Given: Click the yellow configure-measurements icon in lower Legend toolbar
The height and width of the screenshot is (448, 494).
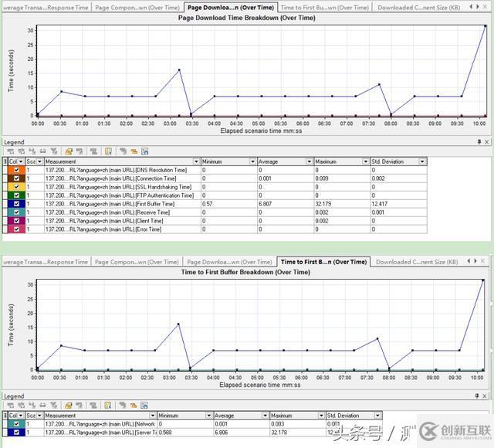Looking at the screenshot, I should [x=69, y=406].
